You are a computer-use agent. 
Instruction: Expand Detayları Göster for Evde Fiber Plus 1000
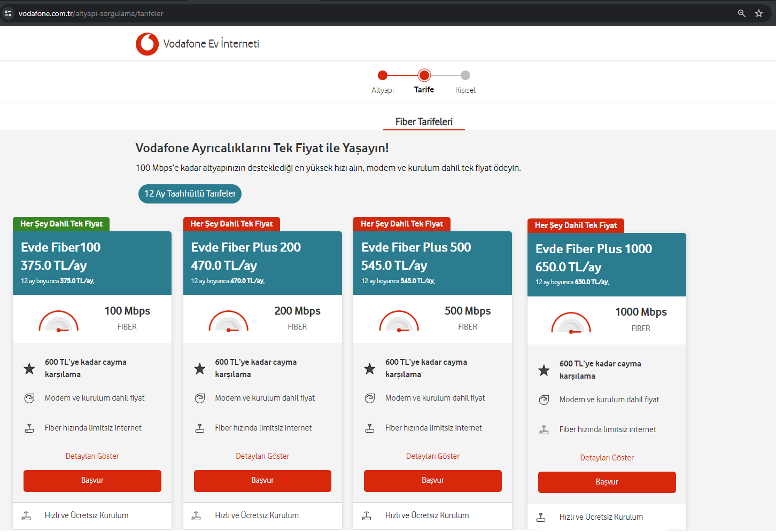click(607, 458)
